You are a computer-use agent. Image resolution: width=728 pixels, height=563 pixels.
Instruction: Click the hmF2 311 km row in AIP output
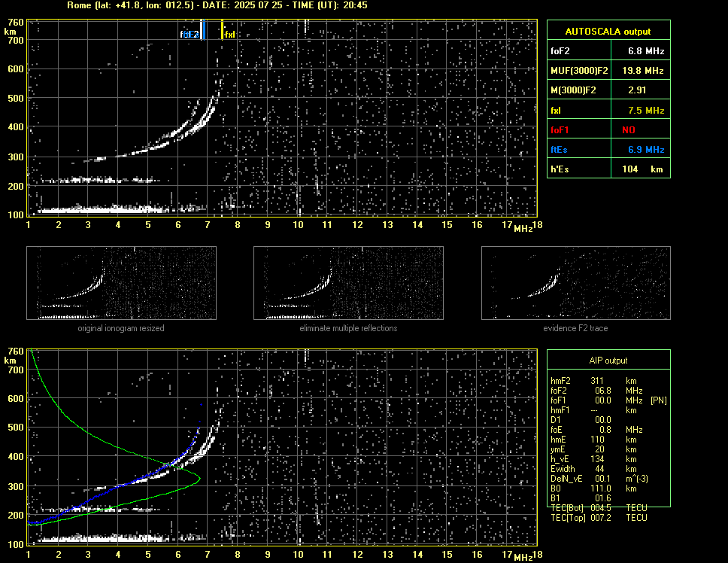pos(593,381)
